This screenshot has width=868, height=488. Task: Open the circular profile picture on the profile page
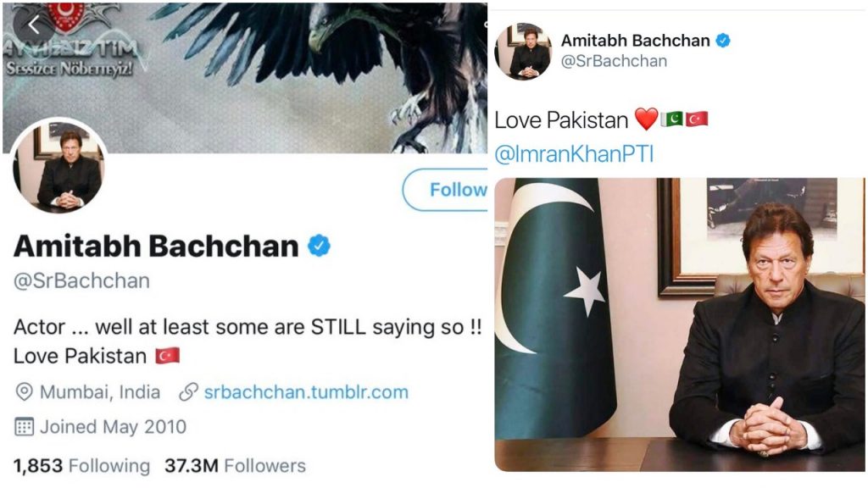pyautogui.click(x=60, y=167)
